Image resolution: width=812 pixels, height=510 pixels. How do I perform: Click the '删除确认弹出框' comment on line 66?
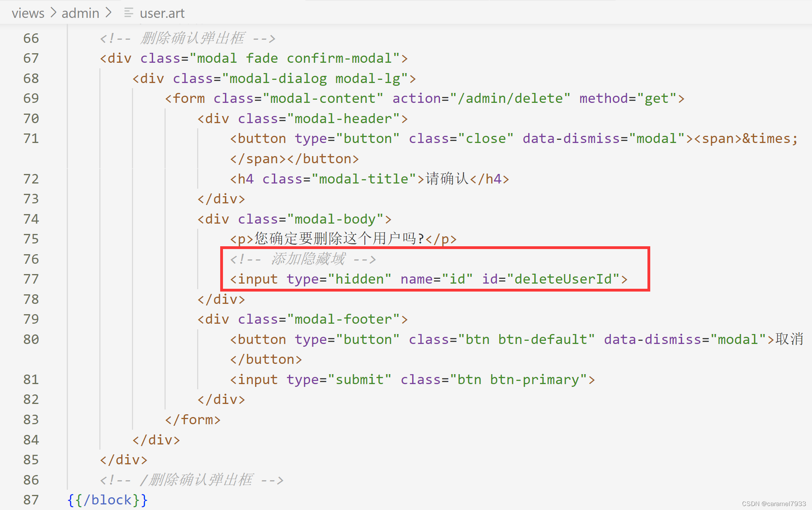tap(192, 38)
